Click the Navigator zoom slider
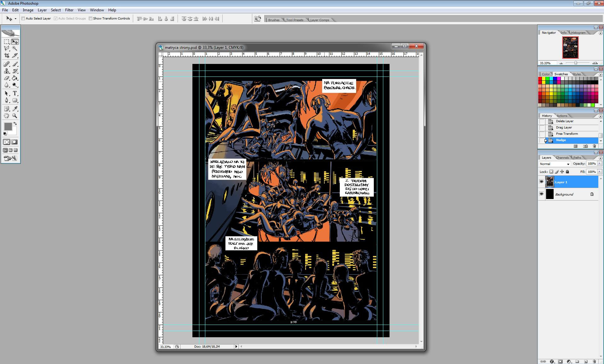The width and height of the screenshot is (604, 364). (x=576, y=63)
